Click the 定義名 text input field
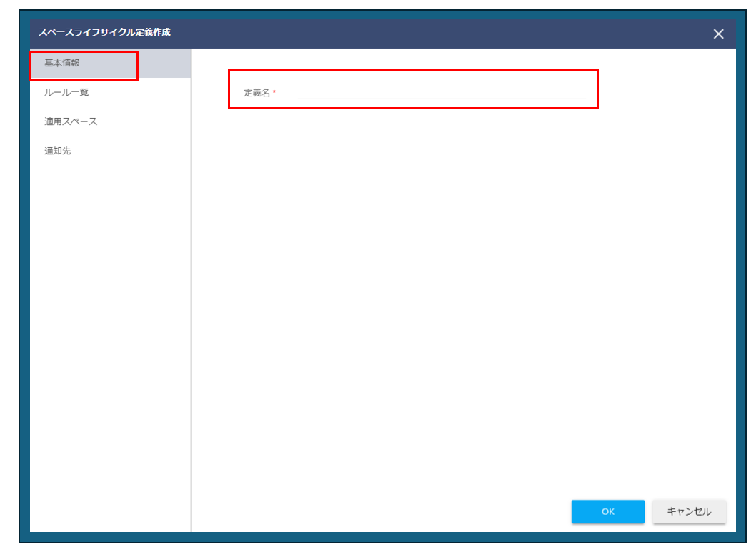The height and width of the screenshot is (547, 756). coord(441,91)
